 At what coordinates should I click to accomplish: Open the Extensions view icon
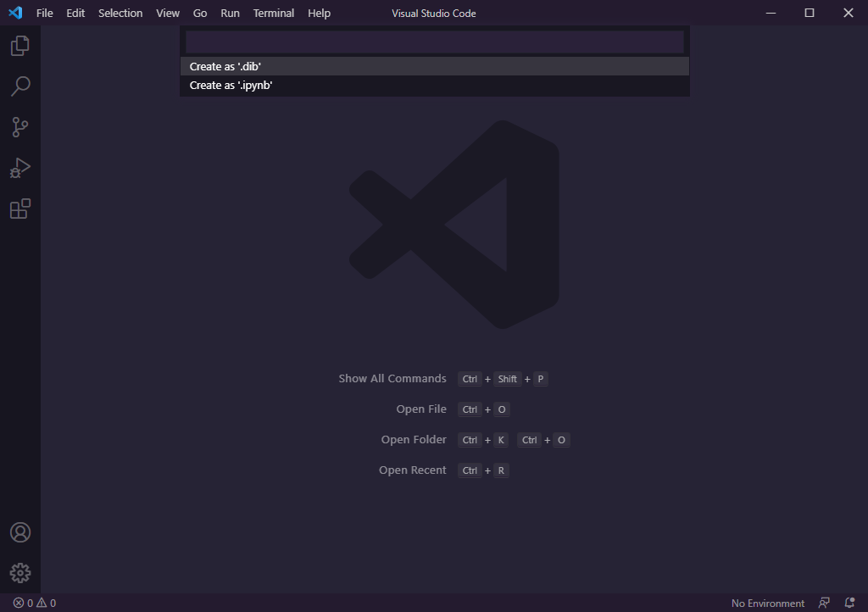click(20, 209)
